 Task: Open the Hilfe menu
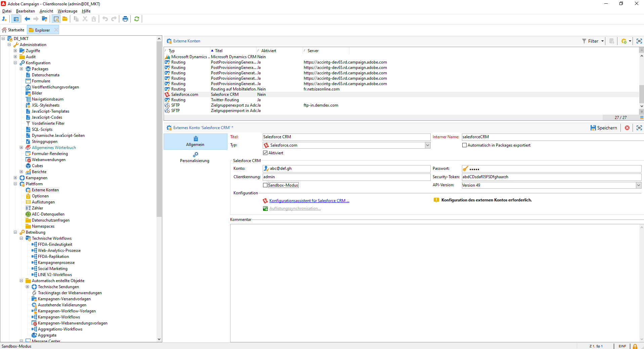click(86, 11)
